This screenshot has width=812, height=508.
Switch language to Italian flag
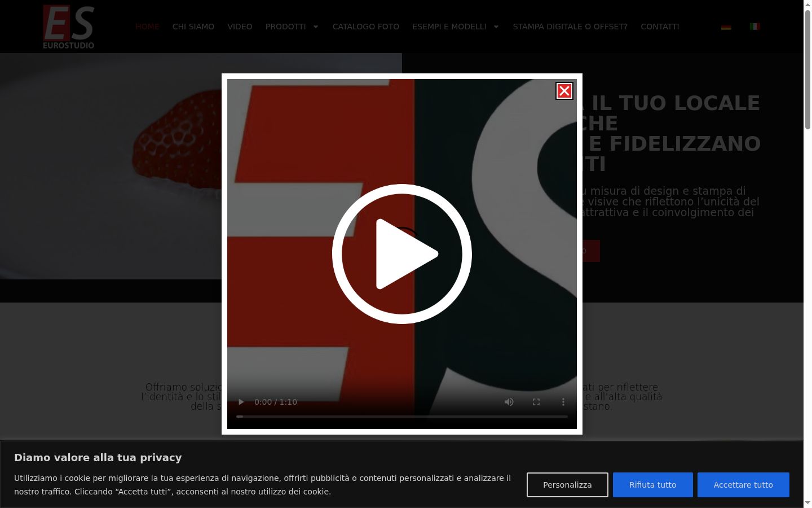click(755, 27)
